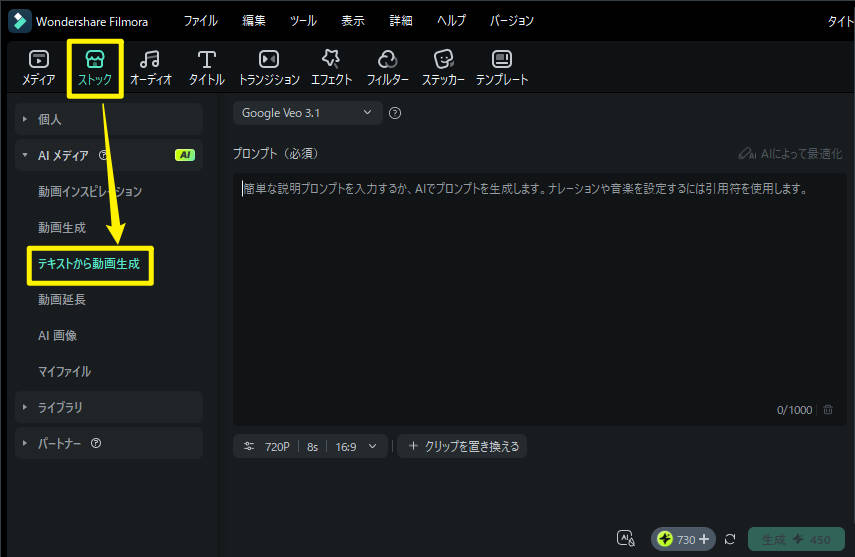Open the 720P 8s 16:9 settings dropdown
The height and width of the screenshot is (557, 855).
coord(310,446)
